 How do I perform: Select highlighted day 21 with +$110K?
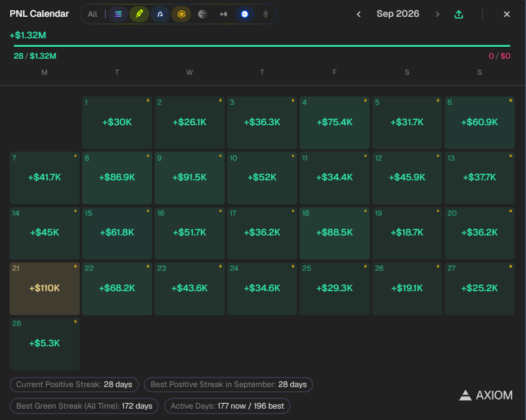[x=44, y=289]
